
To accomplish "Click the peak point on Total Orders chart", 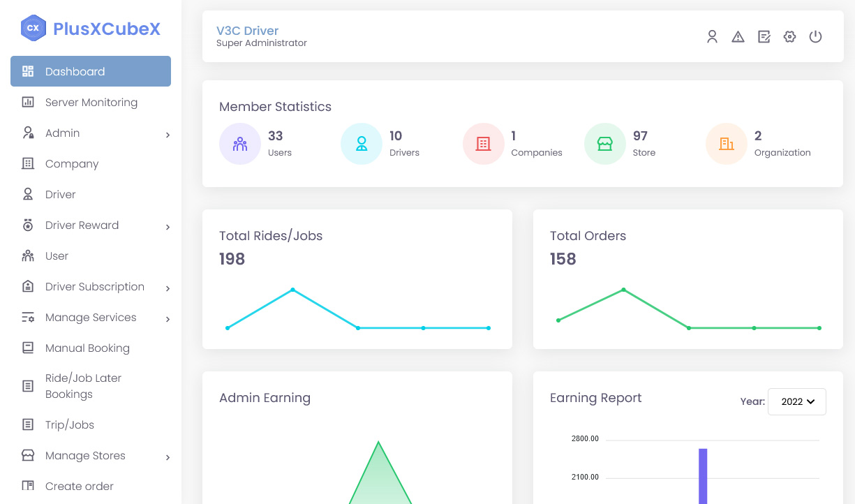I will pyautogui.click(x=623, y=290).
